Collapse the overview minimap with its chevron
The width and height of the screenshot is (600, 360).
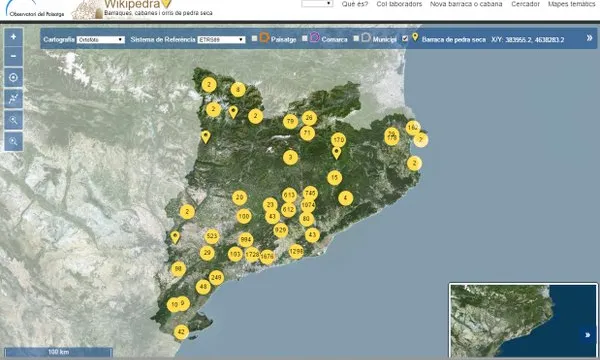click(x=588, y=335)
